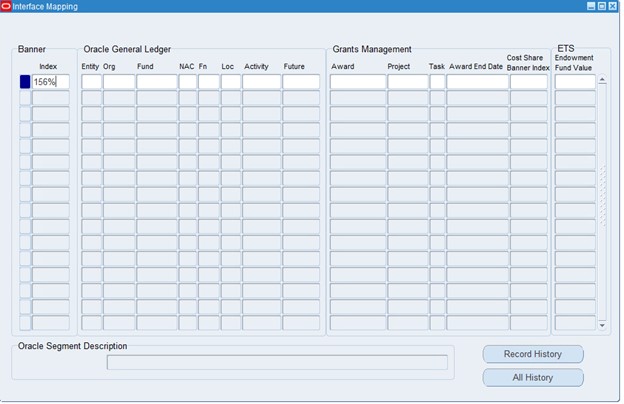Click the first row Endowment Fund Value field
The height and width of the screenshot is (404, 624).
tap(575, 82)
